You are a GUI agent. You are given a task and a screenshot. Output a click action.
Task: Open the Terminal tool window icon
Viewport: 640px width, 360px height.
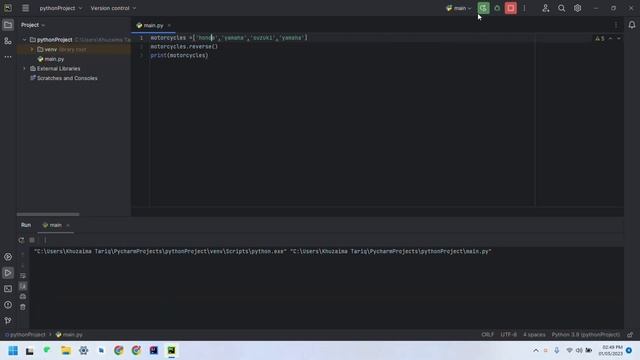[x=8, y=289]
